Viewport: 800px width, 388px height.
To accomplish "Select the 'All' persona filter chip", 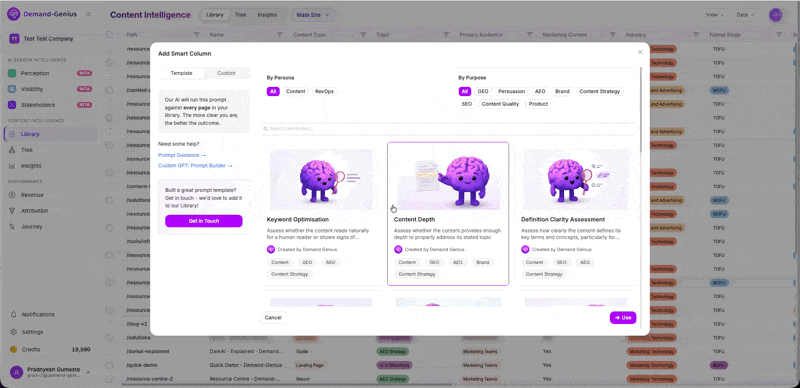I will (273, 91).
